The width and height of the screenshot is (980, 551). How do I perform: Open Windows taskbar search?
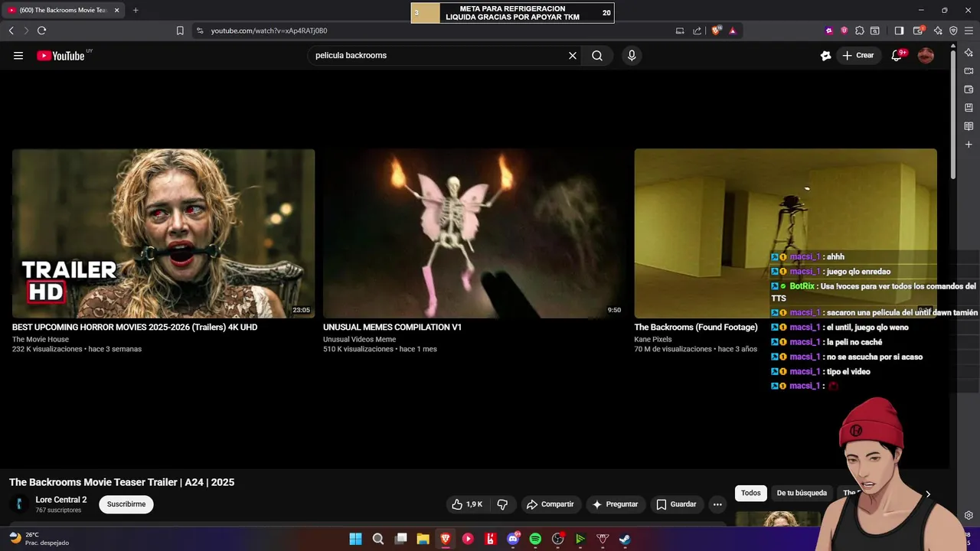coord(378,539)
